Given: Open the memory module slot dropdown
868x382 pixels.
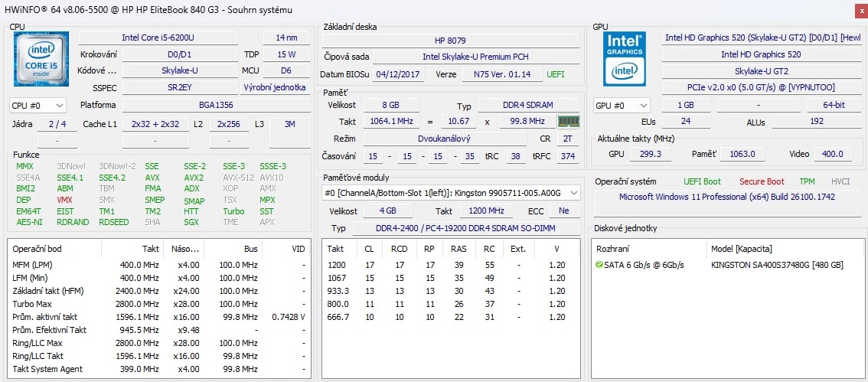Looking at the screenshot, I should point(451,192).
